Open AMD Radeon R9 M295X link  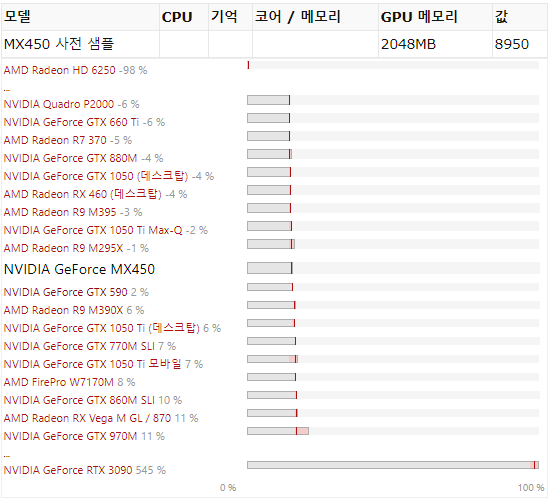click(63, 248)
